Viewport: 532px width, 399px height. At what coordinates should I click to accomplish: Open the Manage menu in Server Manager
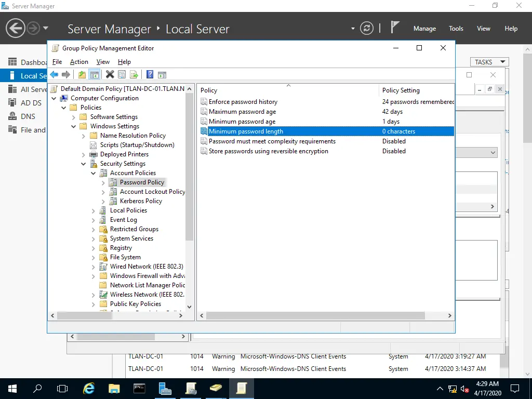click(424, 29)
